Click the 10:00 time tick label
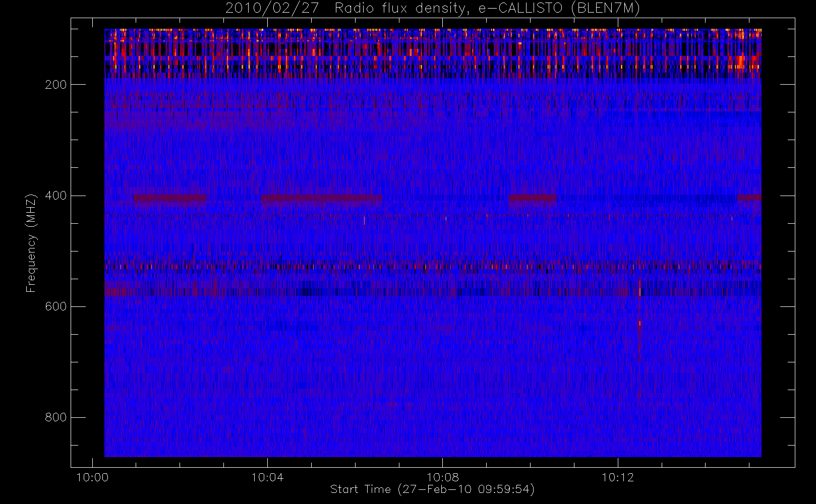The image size is (816, 504). coord(92,477)
